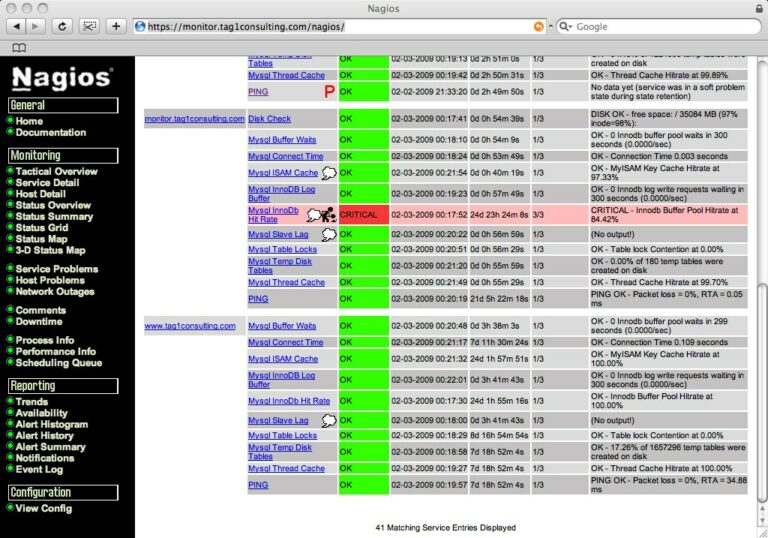Viewport: 768px width, 538px height.
Task: Click the browser reload button
Action: (62, 26)
